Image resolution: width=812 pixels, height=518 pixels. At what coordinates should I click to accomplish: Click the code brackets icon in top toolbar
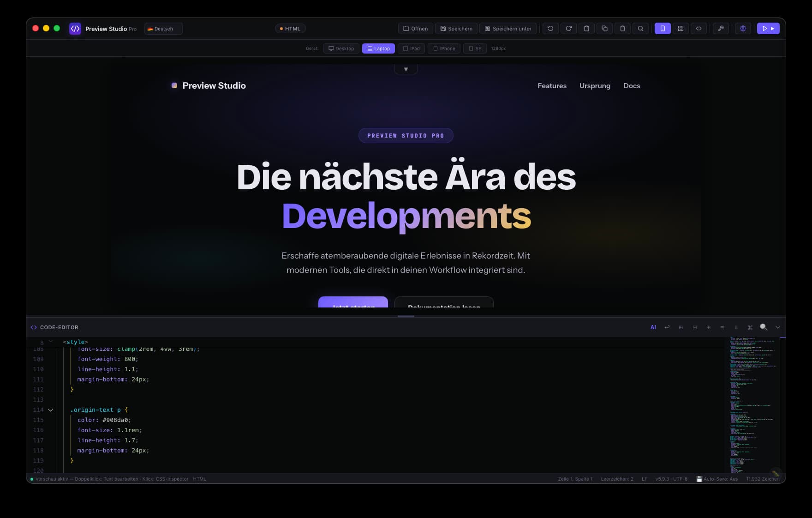(699, 29)
